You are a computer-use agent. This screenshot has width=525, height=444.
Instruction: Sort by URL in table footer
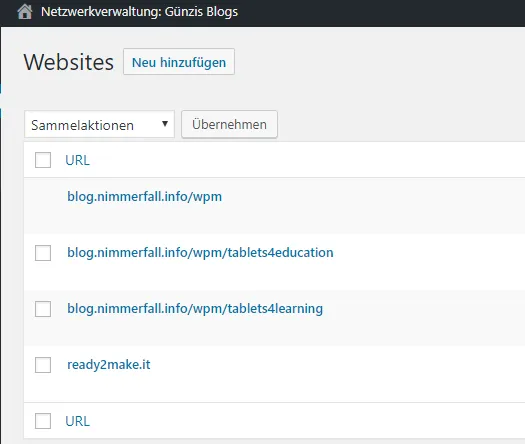[77, 421]
